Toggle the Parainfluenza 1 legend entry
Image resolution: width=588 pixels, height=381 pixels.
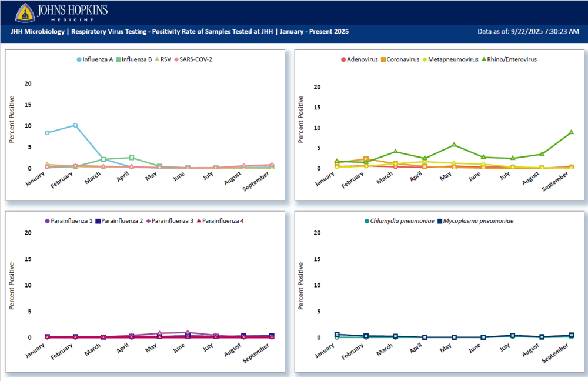coord(68,221)
